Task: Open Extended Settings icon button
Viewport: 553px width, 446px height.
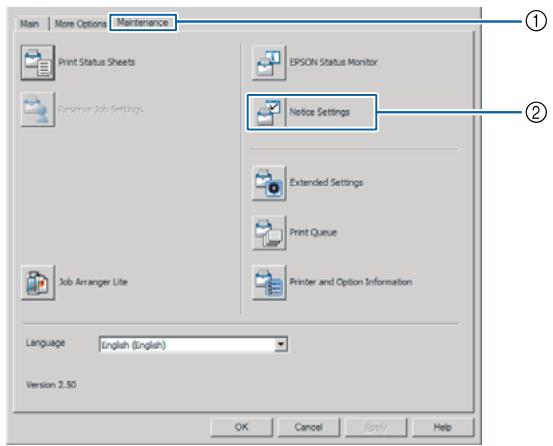Action: click(269, 183)
